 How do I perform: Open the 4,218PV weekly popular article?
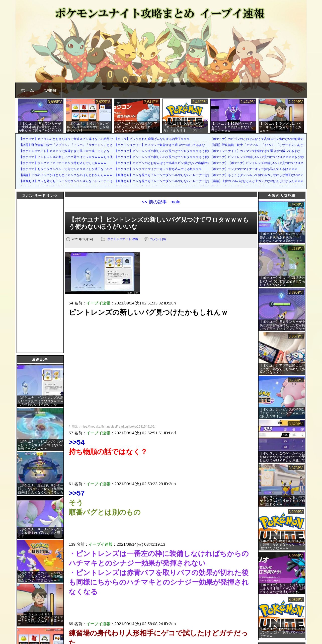tap(282, 266)
